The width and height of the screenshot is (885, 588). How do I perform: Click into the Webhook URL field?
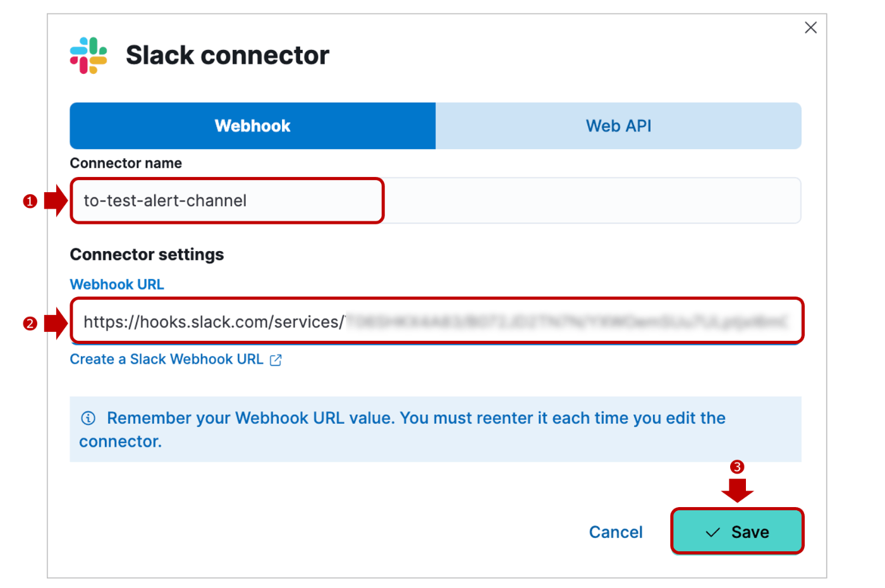point(436,321)
